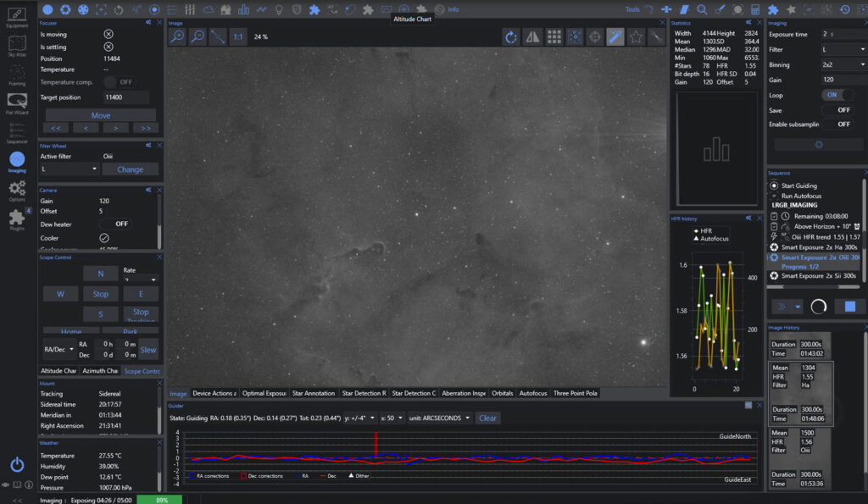
Task: Click the focuser Move button
Action: [101, 115]
